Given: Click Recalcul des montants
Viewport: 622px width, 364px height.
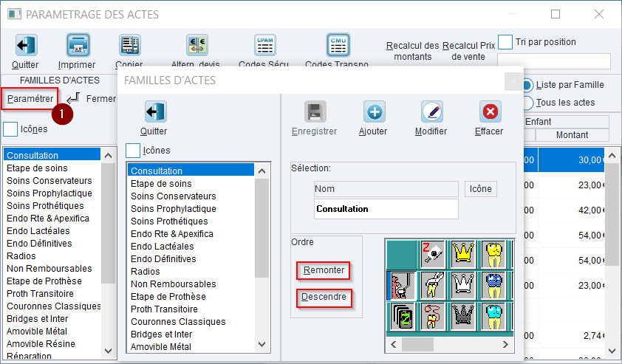Looking at the screenshot, I should coord(412,51).
